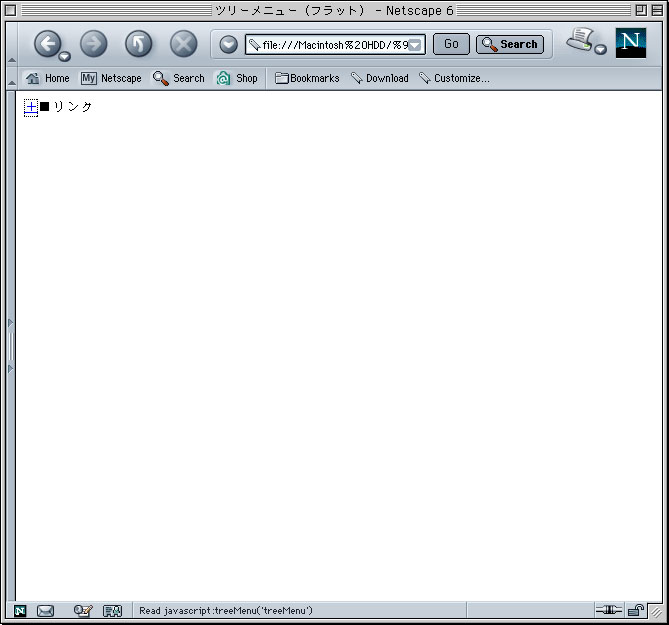Click the My Sidebar splitter handle

coord(11,346)
